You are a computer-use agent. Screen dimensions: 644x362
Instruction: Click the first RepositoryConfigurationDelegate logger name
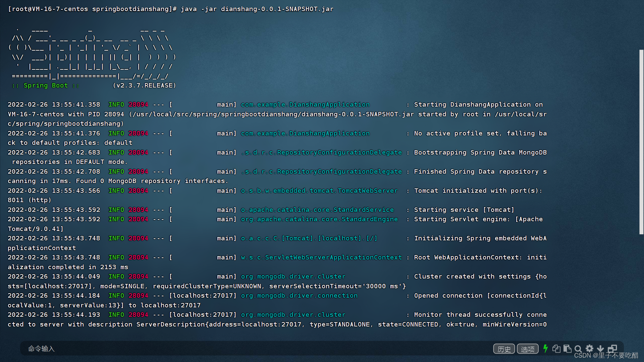(321, 153)
